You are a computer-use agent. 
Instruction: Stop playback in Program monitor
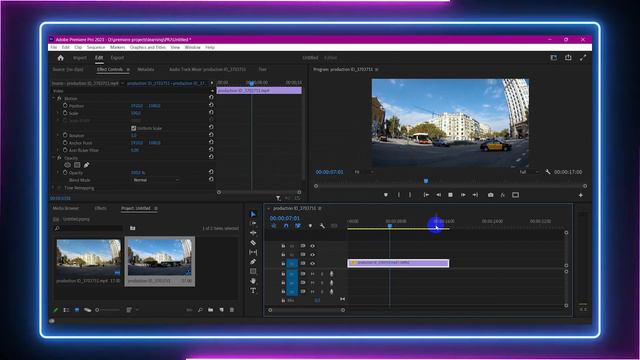click(451, 195)
